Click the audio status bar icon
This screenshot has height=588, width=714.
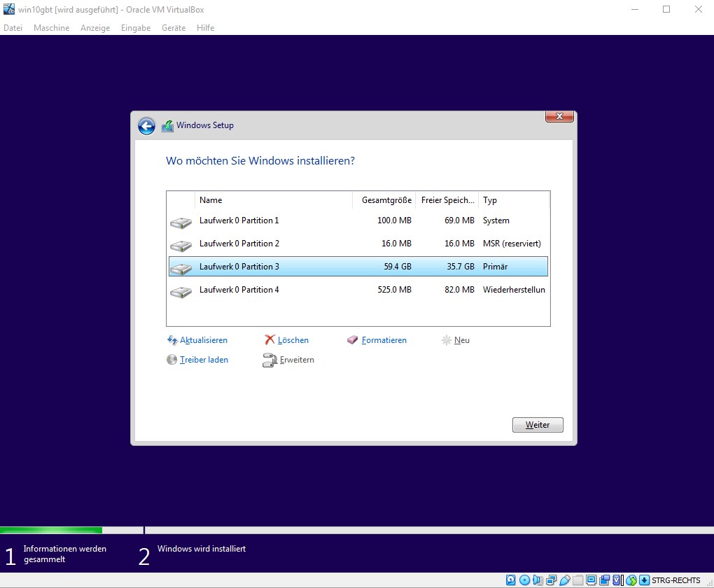538,580
